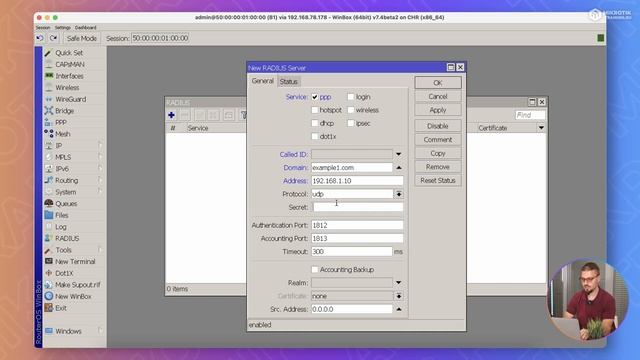Collapse the Domain field arrow
The width and height of the screenshot is (640, 360).
[398, 168]
